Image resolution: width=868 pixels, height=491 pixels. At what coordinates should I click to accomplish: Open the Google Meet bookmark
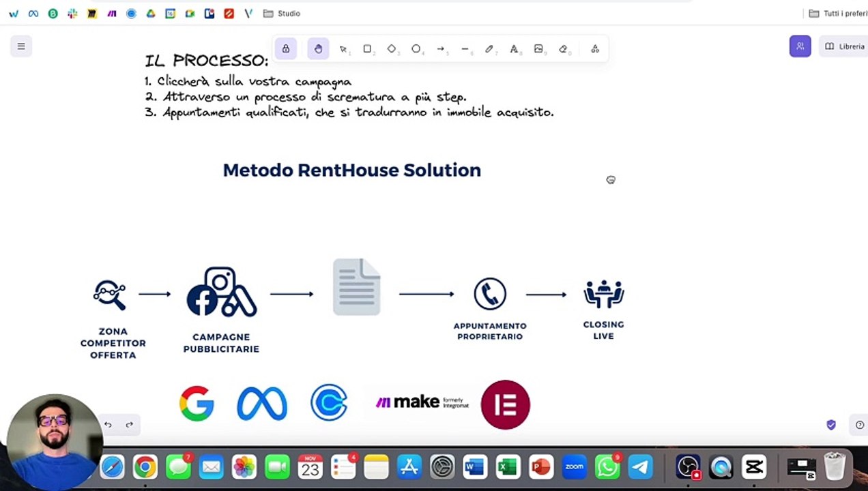pyautogui.click(x=190, y=14)
